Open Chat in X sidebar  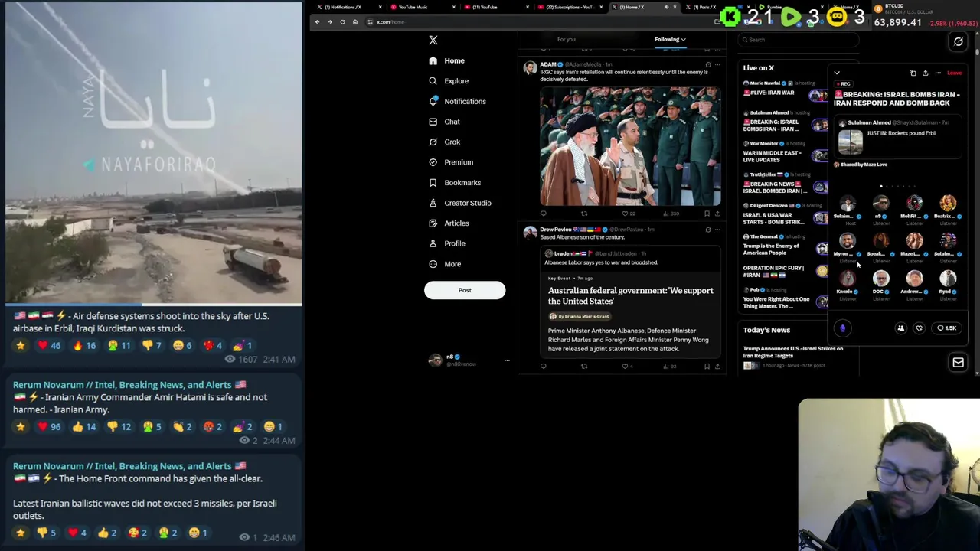click(x=445, y=122)
